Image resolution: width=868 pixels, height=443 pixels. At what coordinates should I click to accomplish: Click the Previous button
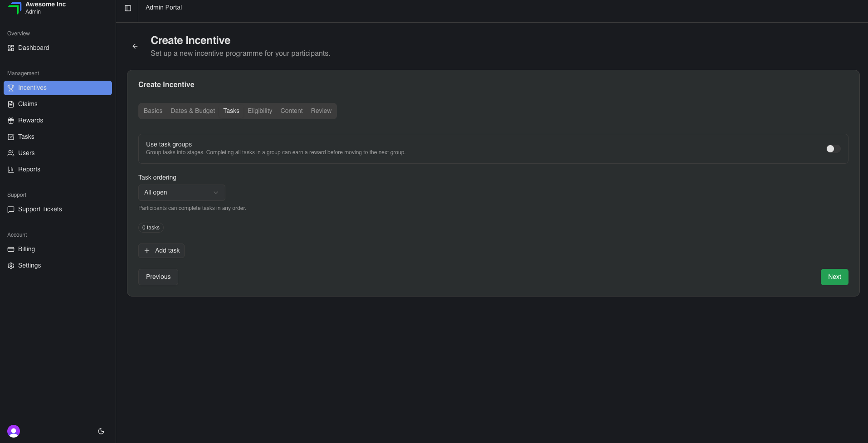coord(158,277)
